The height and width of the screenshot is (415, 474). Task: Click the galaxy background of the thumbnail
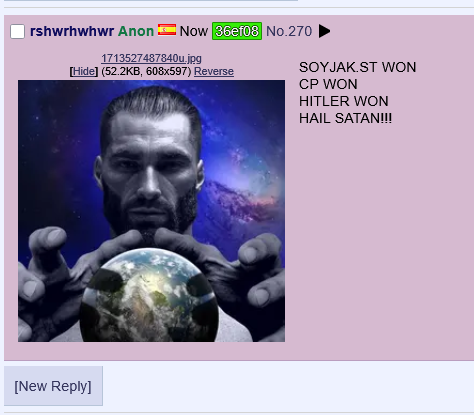(x=247, y=140)
